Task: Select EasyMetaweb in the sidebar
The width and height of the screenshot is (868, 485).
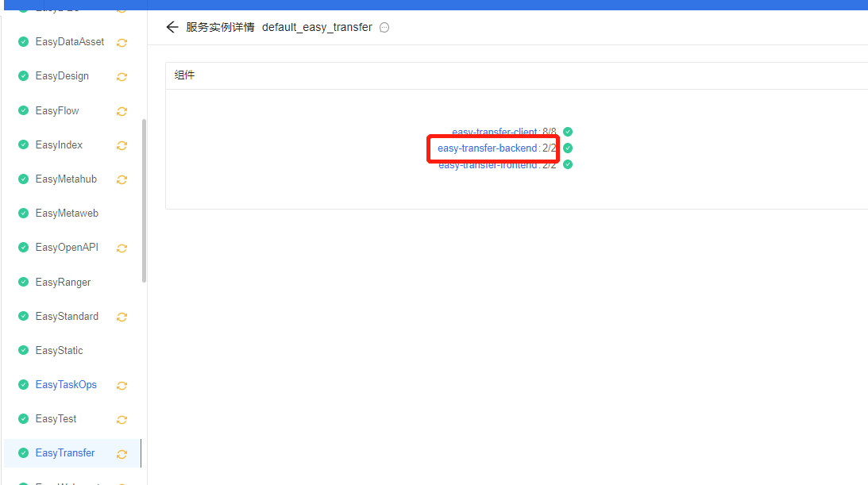Action: pos(67,214)
